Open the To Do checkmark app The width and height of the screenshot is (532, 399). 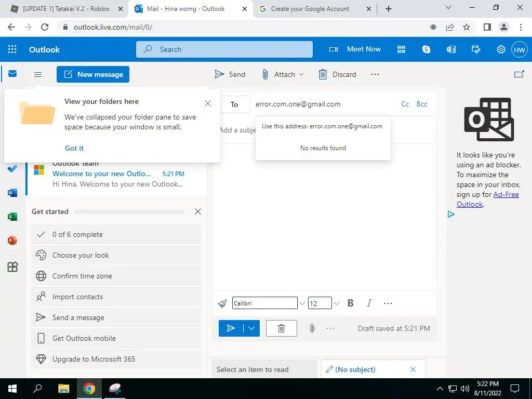(x=12, y=168)
